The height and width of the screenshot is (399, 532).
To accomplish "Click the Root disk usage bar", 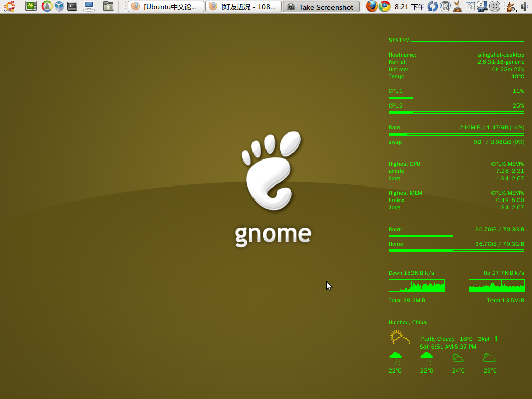I will point(456,236).
